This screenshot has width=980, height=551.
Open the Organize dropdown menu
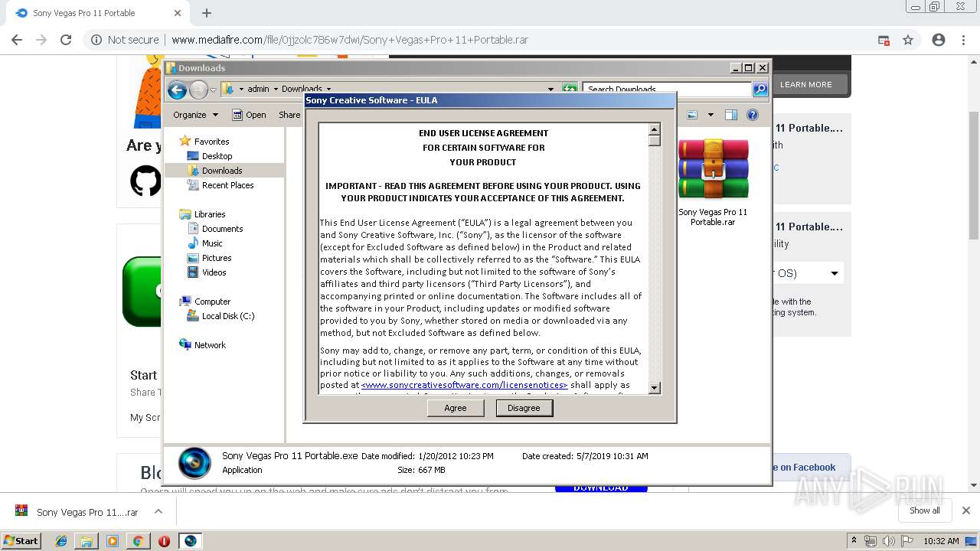195,115
